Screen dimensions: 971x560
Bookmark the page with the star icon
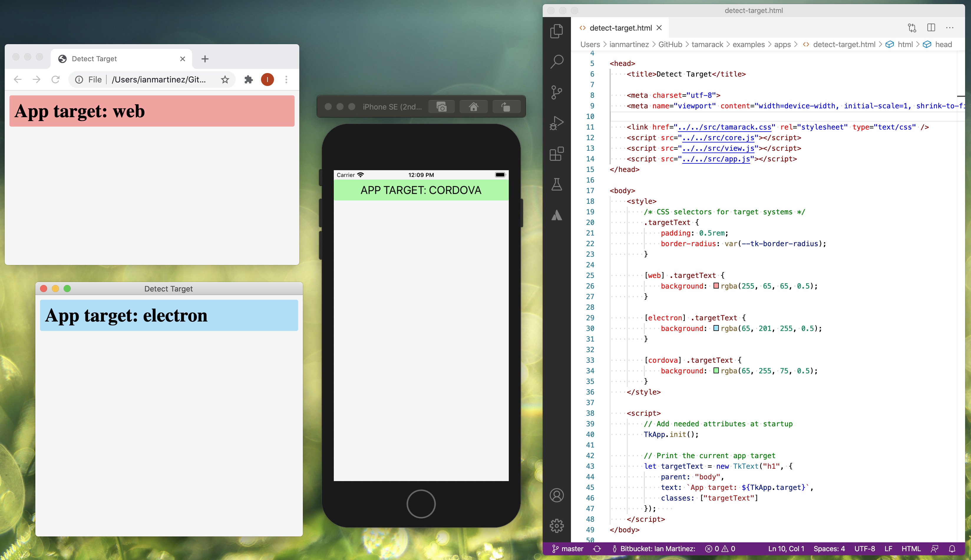[x=225, y=79]
